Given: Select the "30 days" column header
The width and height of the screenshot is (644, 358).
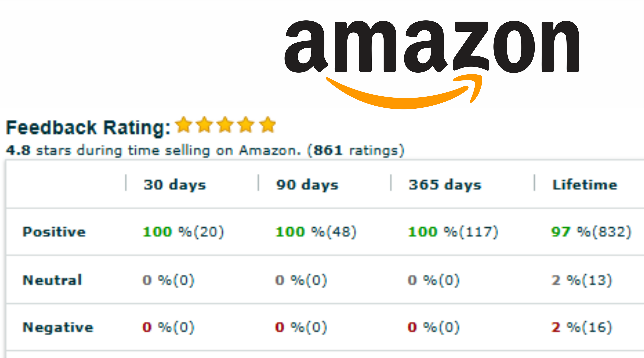Looking at the screenshot, I should [175, 185].
